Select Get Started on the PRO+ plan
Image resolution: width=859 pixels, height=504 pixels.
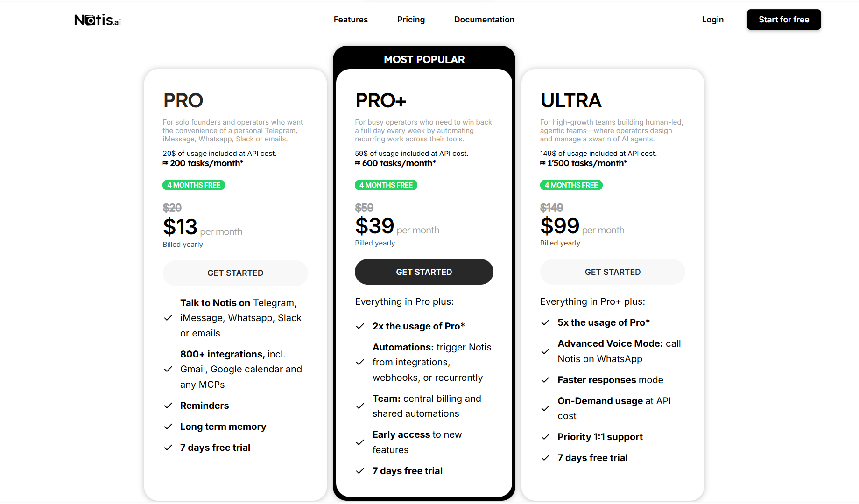point(424,272)
